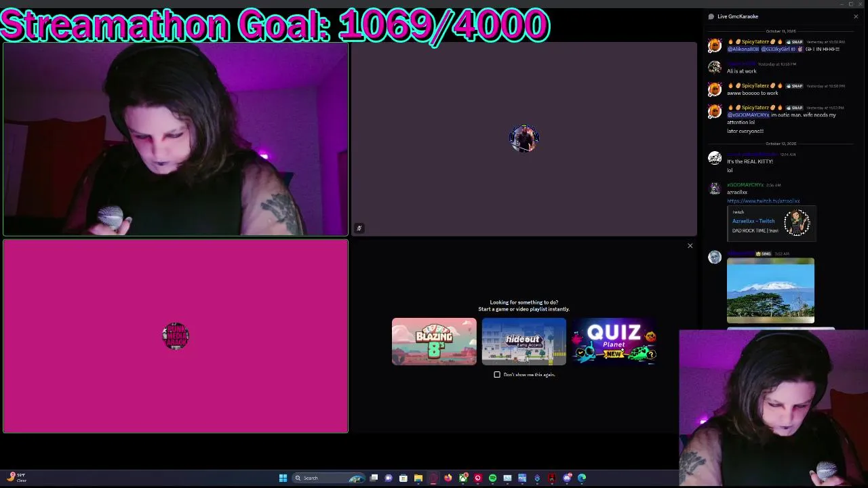This screenshot has width=868, height=488.
Task: Open the Xbox app in the taskbar
Action: 463,478
